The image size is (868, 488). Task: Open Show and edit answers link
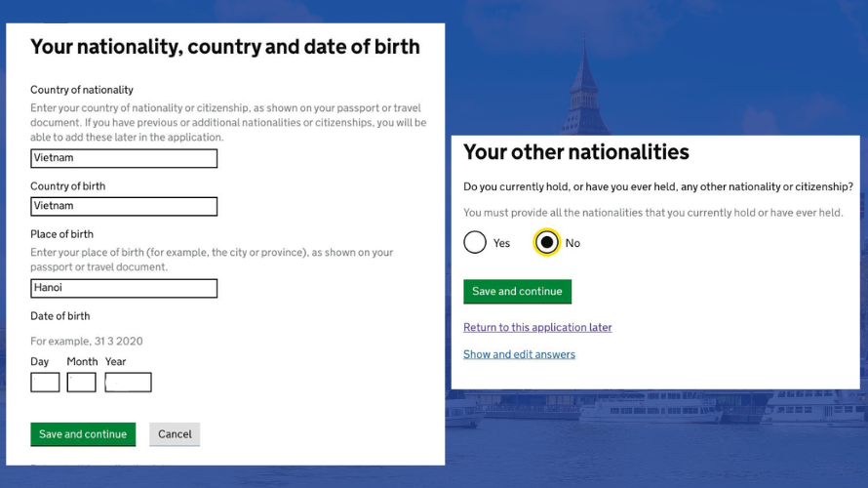coord(519,354)
